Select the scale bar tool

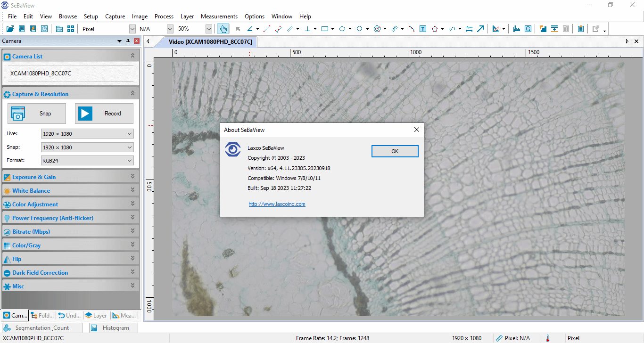click(469, 29)
